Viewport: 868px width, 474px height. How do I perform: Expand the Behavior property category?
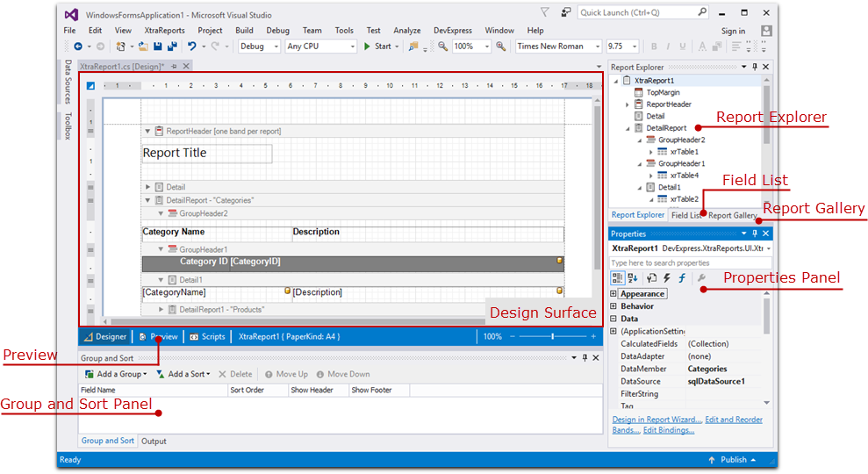[613, 305]
